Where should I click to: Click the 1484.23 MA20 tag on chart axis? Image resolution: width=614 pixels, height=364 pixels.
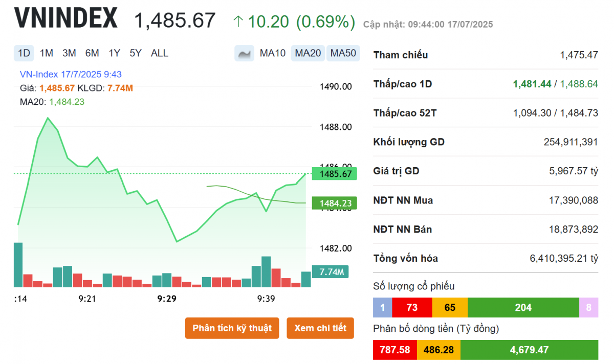[x=334, y=203]
